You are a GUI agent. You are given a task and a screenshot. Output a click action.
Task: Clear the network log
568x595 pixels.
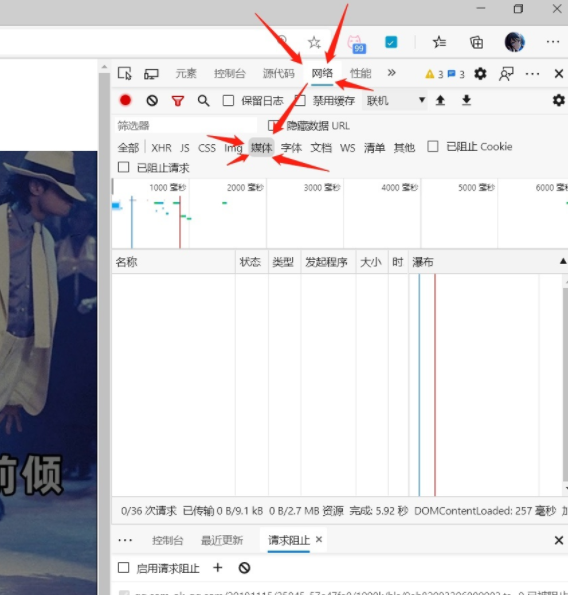coord(152,101)
